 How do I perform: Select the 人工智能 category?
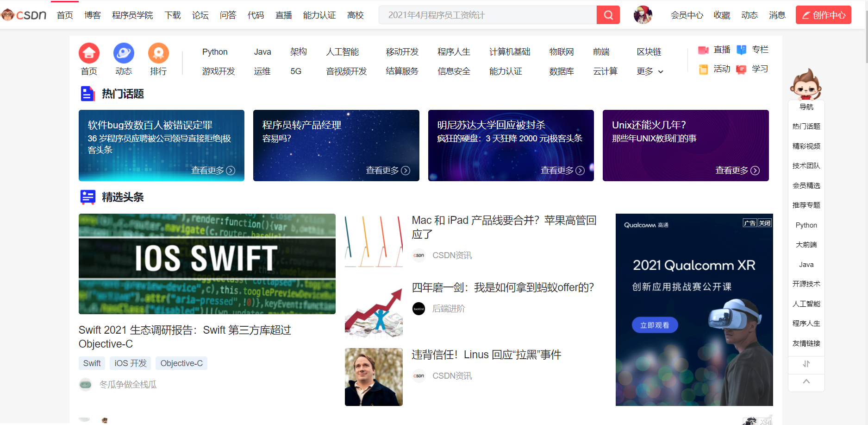pos(343,52)
